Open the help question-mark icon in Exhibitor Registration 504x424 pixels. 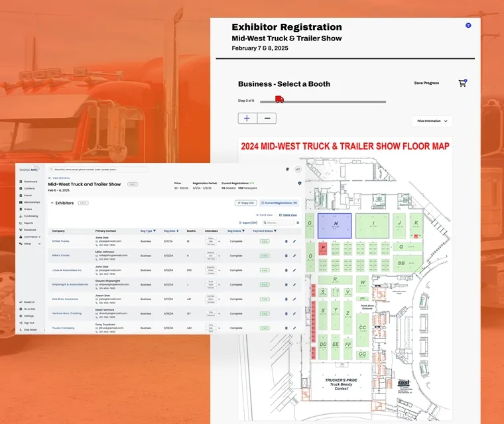point(468,25)
